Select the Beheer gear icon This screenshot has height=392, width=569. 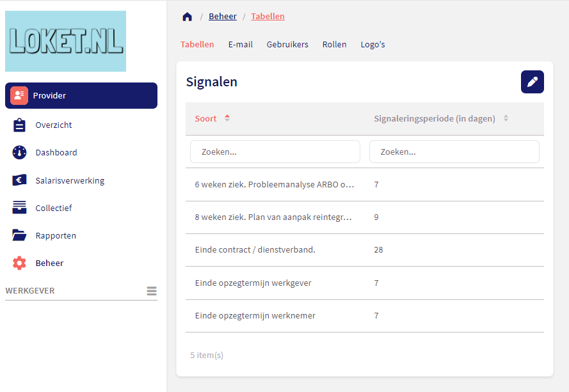point(19,263)
